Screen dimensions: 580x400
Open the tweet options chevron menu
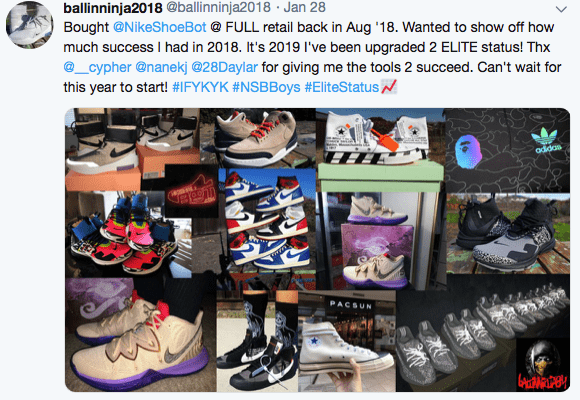[x=561, y=9]
